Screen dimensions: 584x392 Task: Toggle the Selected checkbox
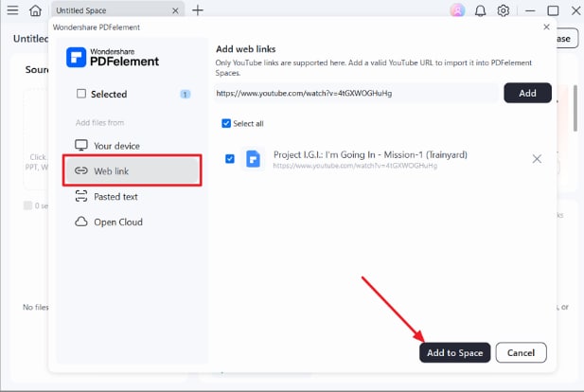pos(81,94)
